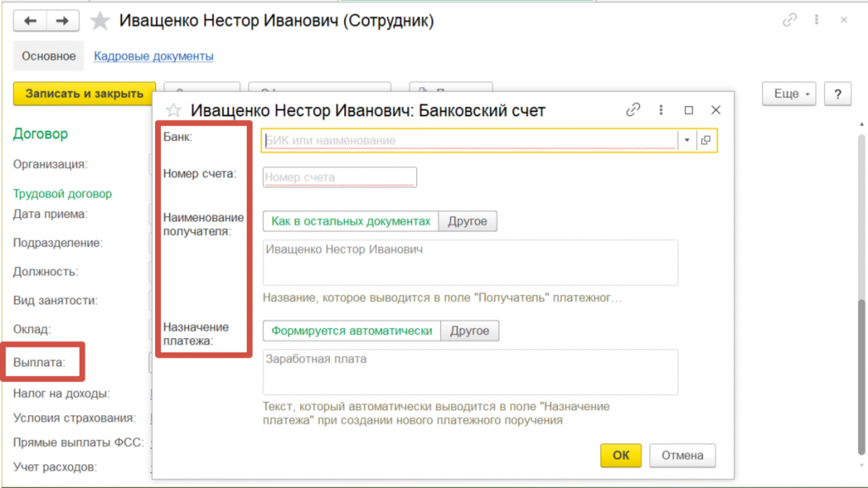Click the 'Номер счета' input field
Image resolution: width=868 pixels, height=488 pixels.
(x=340, y=177)
